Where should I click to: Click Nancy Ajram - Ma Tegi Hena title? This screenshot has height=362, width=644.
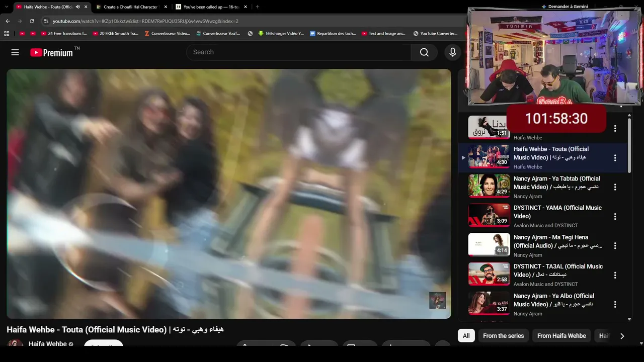pyautogui.click(x=558, y=241)
